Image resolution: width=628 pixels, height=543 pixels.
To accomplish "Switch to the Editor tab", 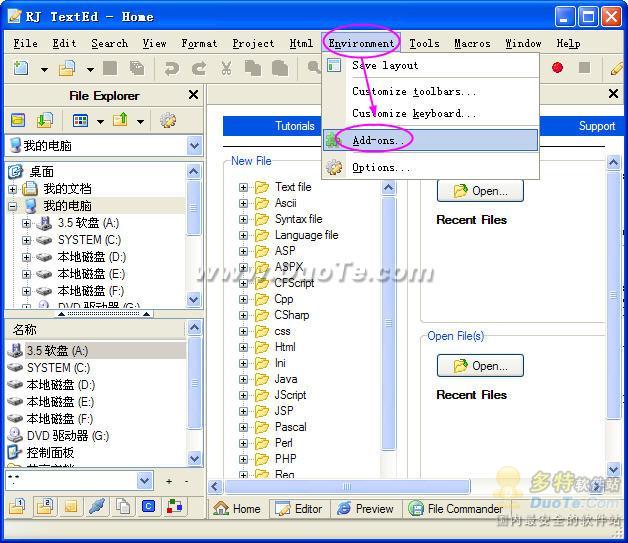I will click(299, 509).
